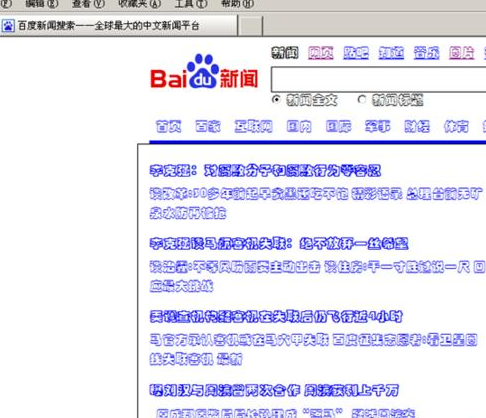Open the 知道 link above the search box

click(x=391, y=53)
